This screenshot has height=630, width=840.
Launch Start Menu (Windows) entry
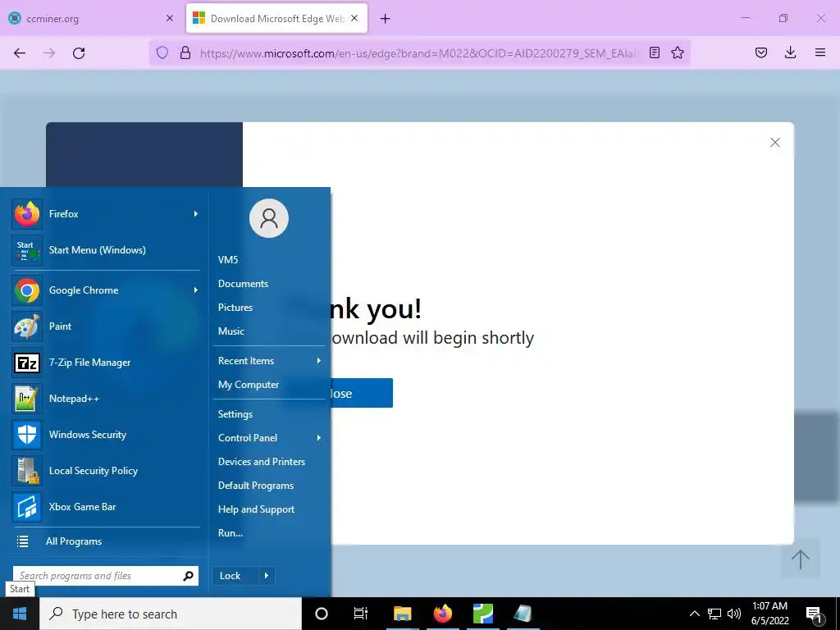(x=106, y=250)
